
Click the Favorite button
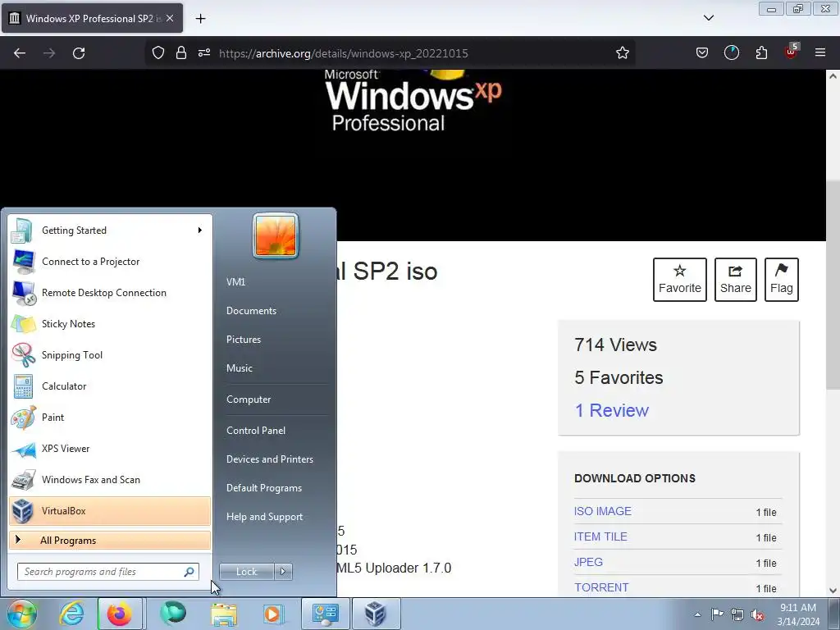tap(680, 280)
